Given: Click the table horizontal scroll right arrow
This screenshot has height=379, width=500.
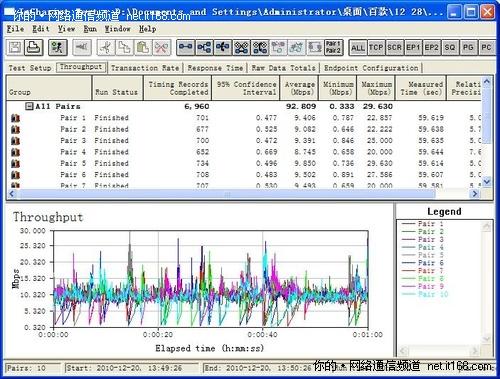Looking at the screenshot, I should tap(475, 194).
